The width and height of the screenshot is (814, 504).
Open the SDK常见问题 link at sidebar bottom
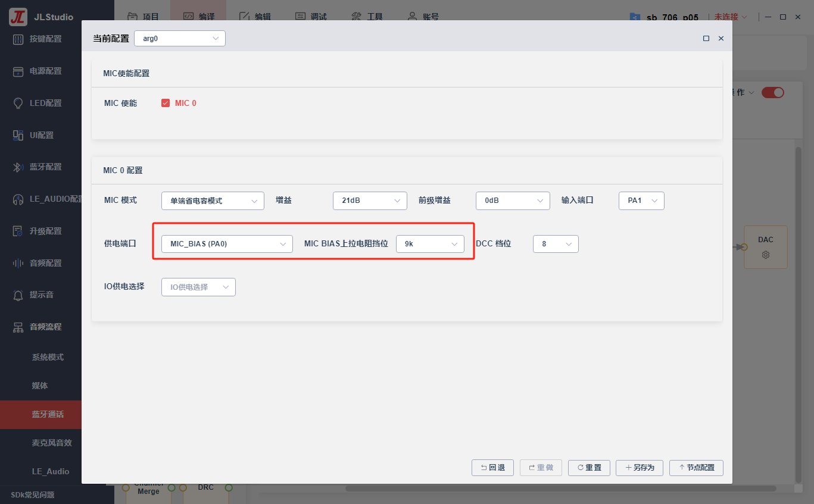pyautogui.click(x=33, y=495)
